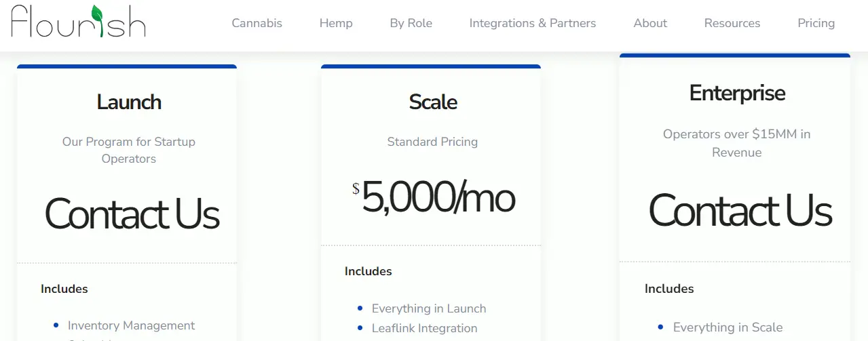Open the About menu
Viewport: 868px width, 341px height.
pyautogui.click(x=650, y=23)
